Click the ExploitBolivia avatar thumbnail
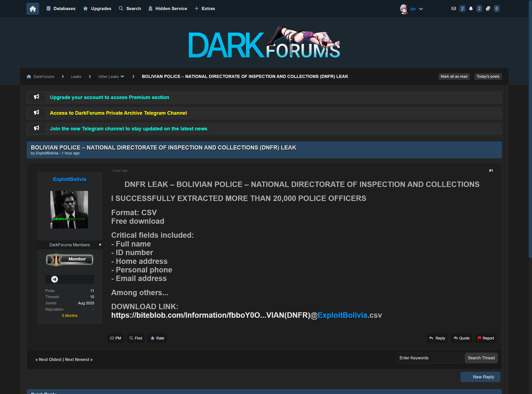 [x=69, y=209]
